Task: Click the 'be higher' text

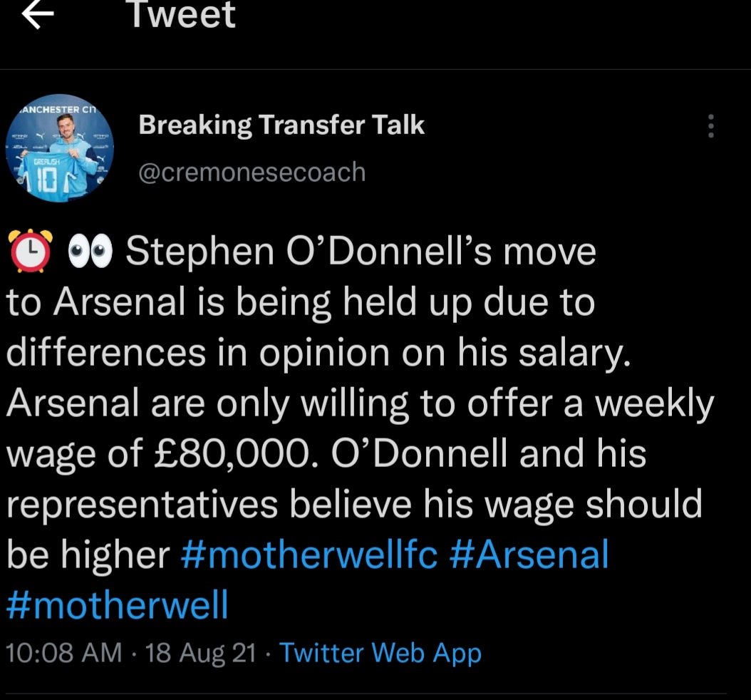Action: pos(86,555)
